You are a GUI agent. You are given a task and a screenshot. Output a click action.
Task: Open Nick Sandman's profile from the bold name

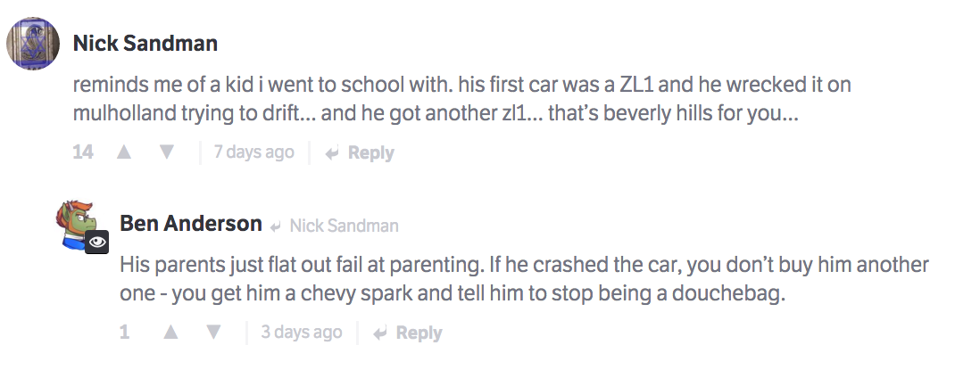pyautogui.click(x=145, y=44)
